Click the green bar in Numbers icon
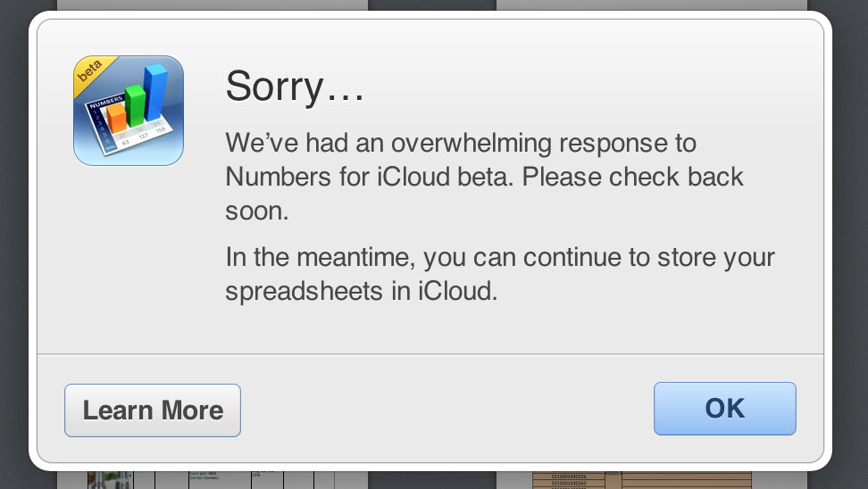868x489 pixels. [137, 105]
